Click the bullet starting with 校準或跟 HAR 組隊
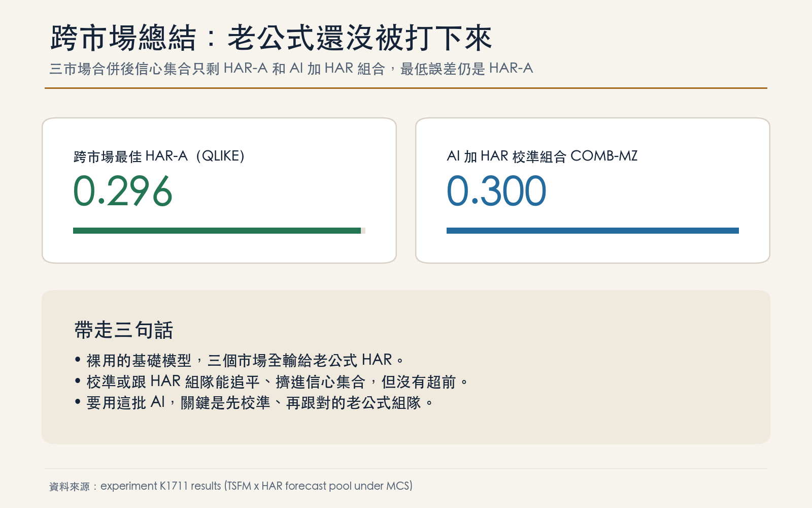 pyautogui.click(x=271, y=382)
